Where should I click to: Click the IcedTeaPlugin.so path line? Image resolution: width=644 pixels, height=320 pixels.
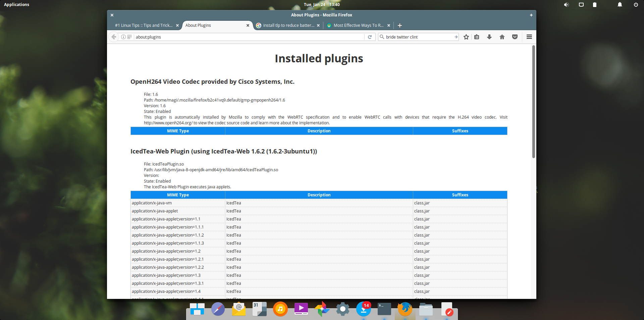211,170
